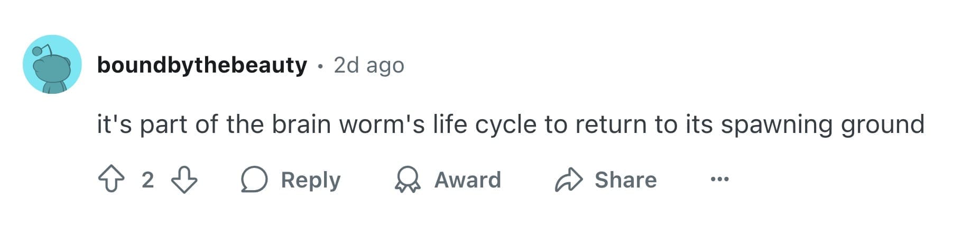Click the vote count number 2
This screenshot has width=980, height=232.
tap(147, 180)
